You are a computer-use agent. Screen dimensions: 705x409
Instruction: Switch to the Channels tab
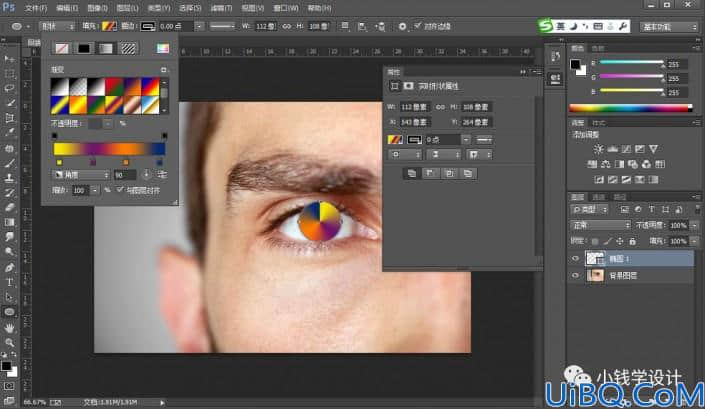pos(598,197)
